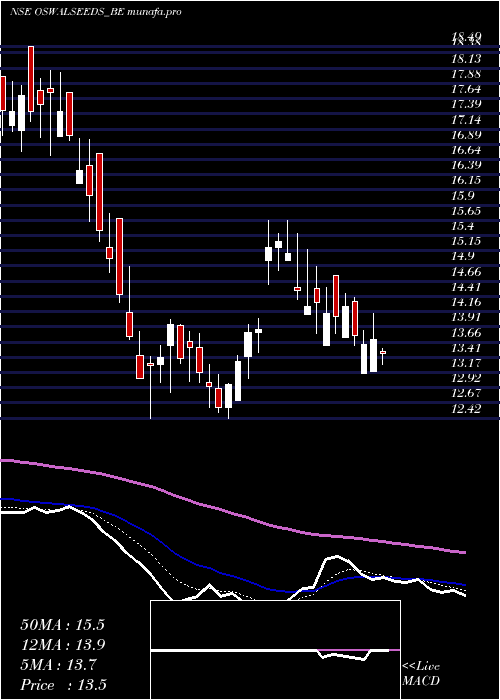
Task: Click the Price : 13.5 readout
Action: (x=63, y=685)
